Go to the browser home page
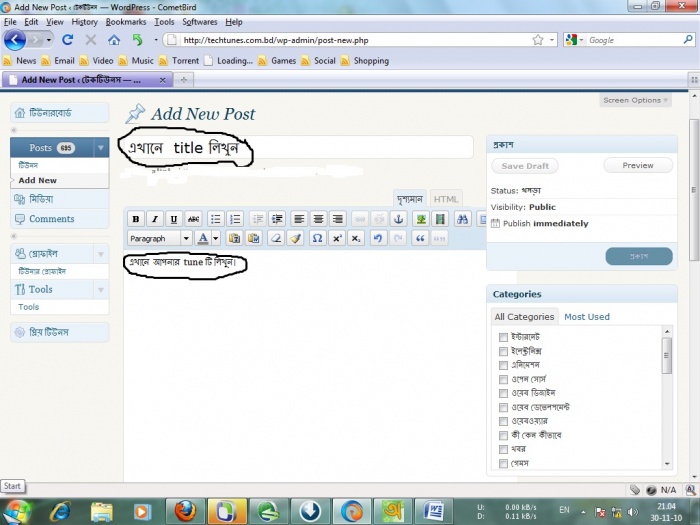700x525 pixels. [x=114, y=40]
